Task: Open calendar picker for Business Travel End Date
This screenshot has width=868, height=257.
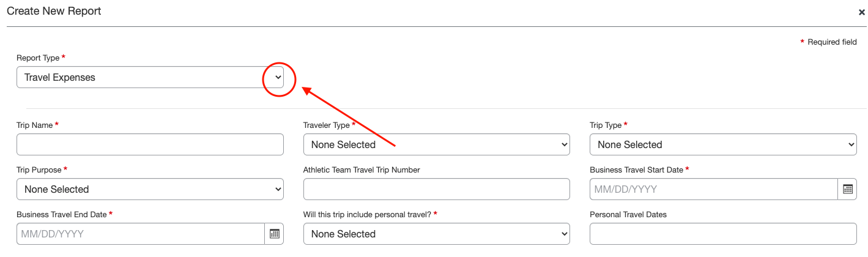Action: 274,234
